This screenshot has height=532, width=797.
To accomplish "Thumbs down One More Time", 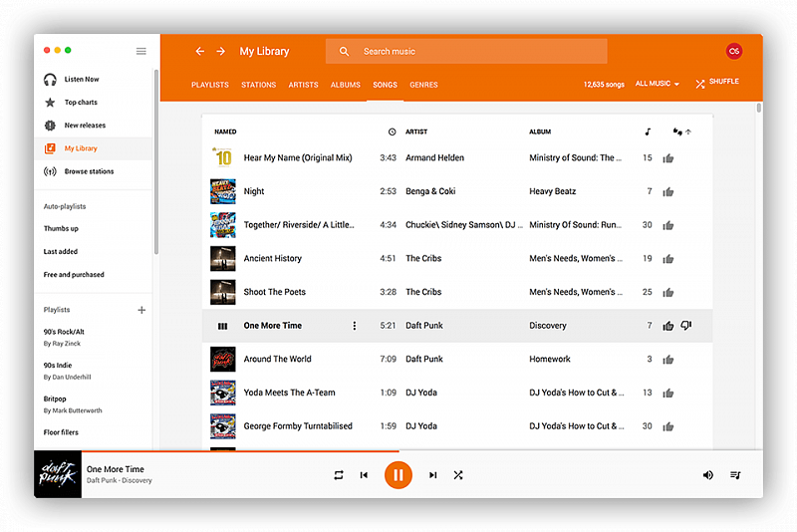I will 686,326.
